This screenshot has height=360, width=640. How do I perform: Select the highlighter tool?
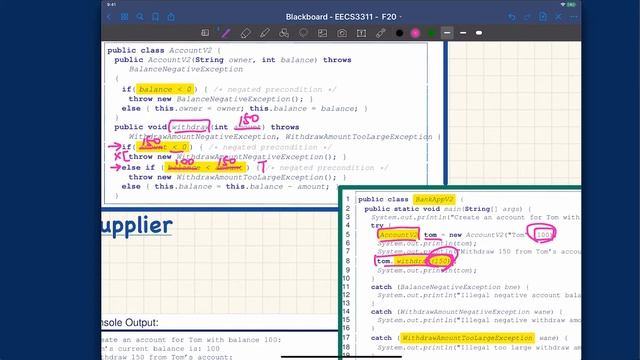tap(264, 33)
